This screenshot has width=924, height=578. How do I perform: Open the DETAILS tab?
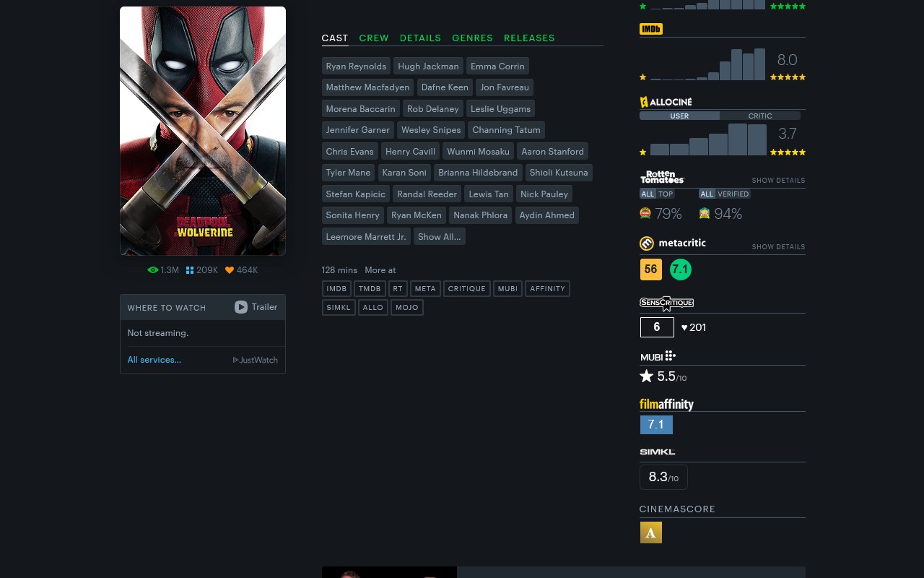click(x=420, y=38)
